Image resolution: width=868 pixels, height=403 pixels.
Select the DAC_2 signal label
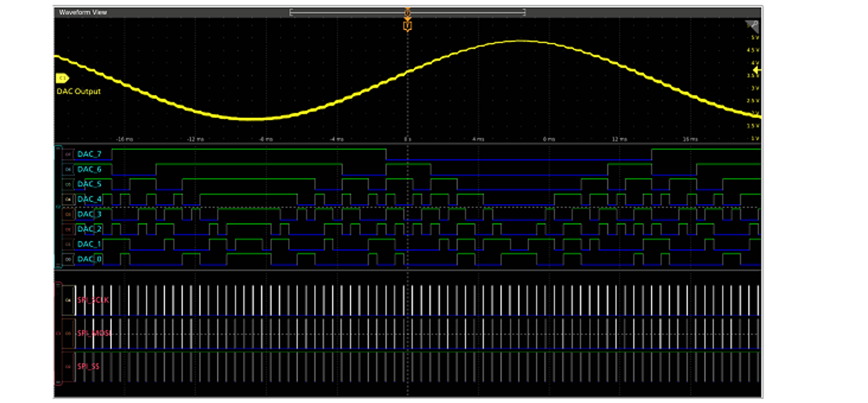pos(90,229)
